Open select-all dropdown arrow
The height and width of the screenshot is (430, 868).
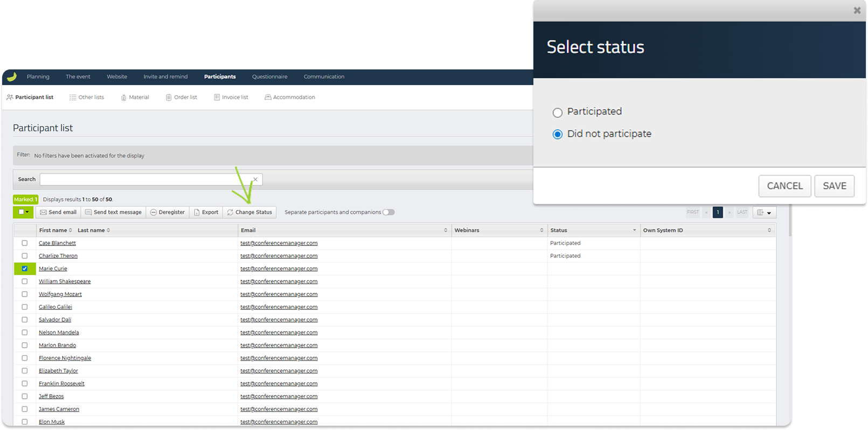27,212
